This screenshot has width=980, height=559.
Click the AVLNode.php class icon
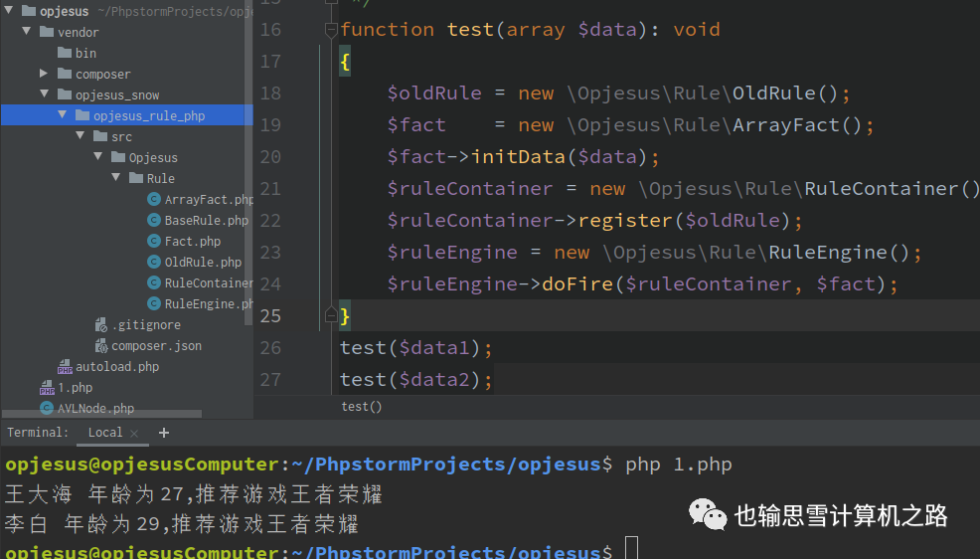pos(47,409)
